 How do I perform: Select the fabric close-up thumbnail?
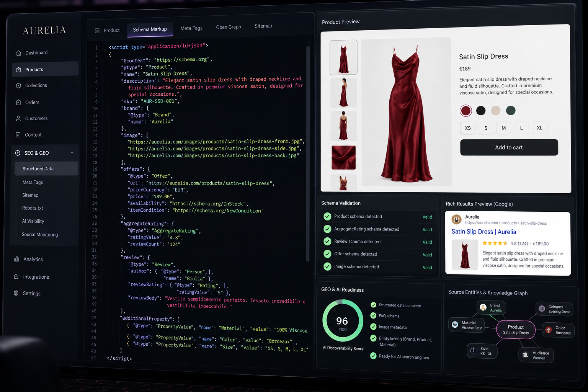343,157
